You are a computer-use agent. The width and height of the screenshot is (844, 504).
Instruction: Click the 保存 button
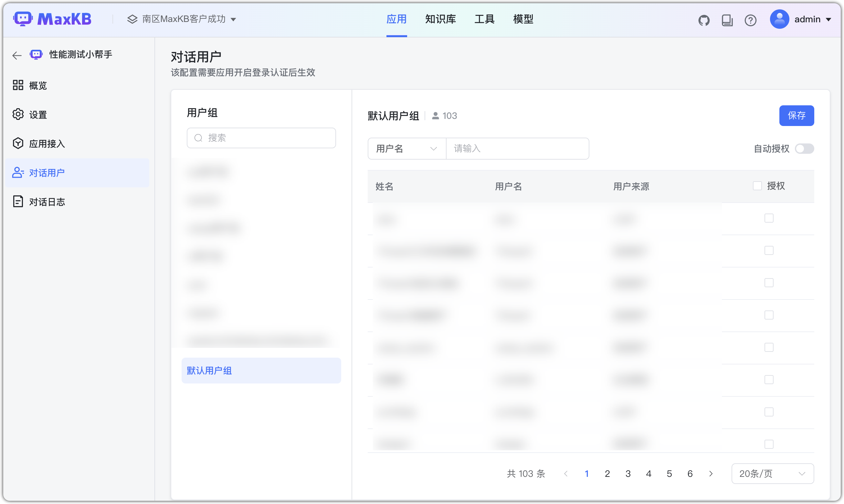[796, 115]
